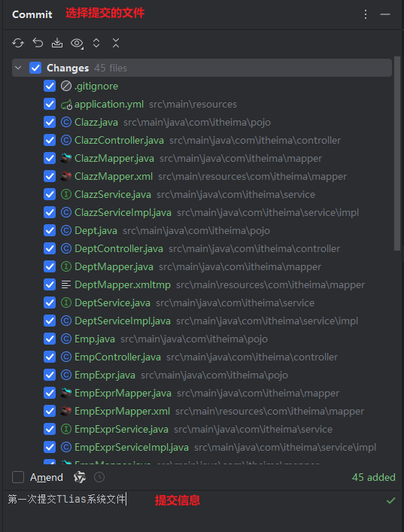Viewport: 404px width, 532px height.
Task: Click the class icon of DeptController.java
Action: (65, 248)
